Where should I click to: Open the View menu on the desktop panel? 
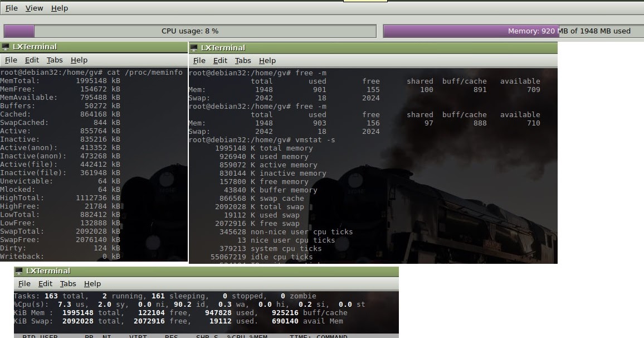tap(34, 8)
